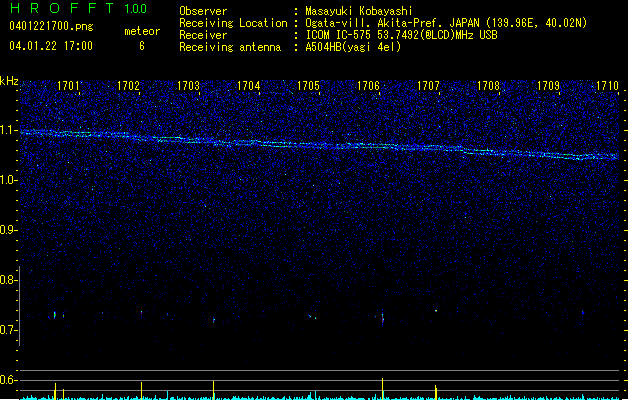Click the 1701 time marker

coord(69,87)
